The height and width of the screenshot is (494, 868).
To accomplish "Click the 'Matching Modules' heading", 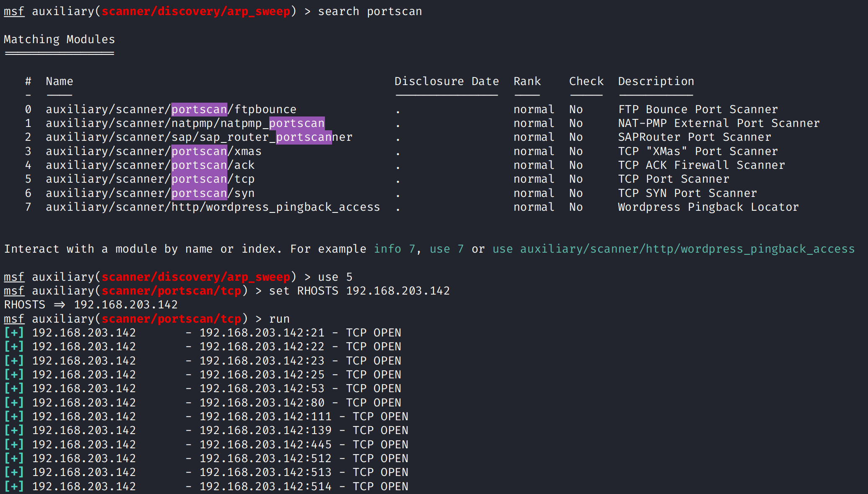I will point(59,39).
